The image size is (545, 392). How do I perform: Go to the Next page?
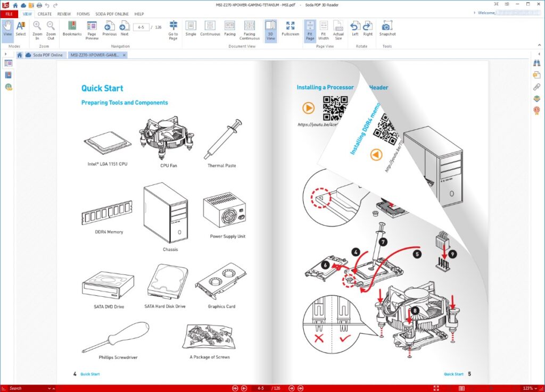125,29
